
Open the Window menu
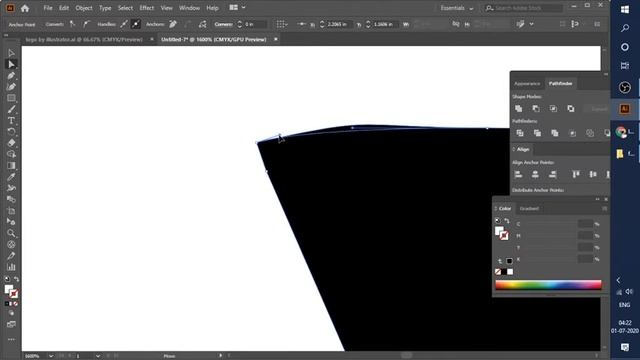189,8
